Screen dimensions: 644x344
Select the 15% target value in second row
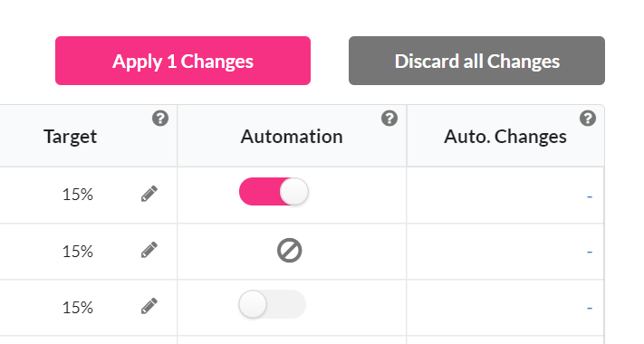coord(78,252)
